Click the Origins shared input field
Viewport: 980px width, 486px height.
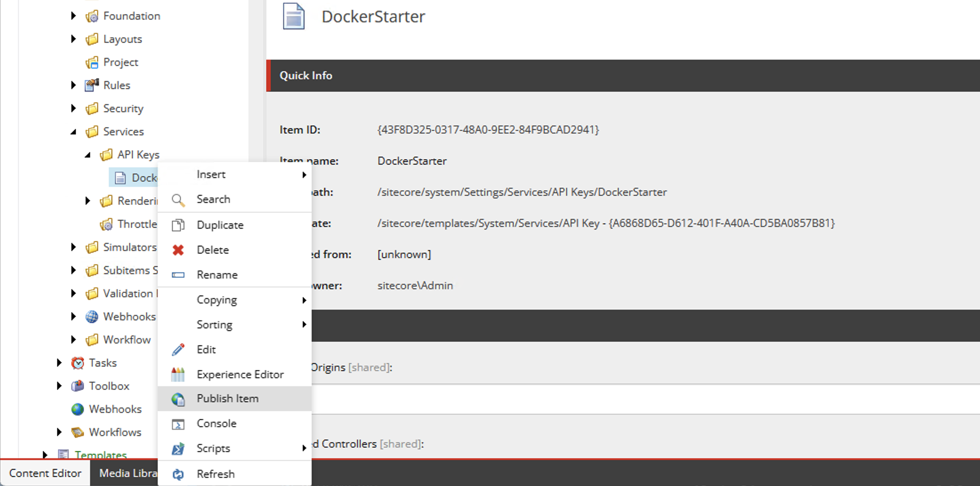pyautogui.click(x=645, y=399)
